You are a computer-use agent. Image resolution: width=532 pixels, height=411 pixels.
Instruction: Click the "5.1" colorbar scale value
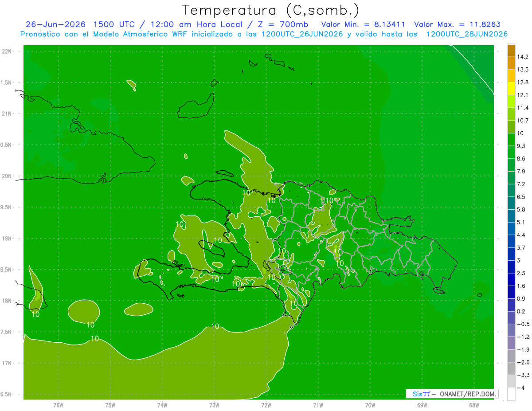(521, 222)
